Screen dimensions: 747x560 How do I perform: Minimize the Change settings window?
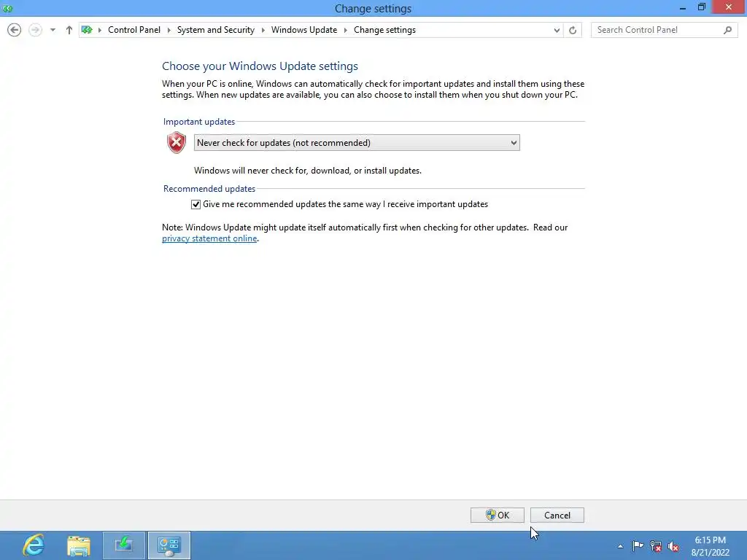click(x=683, y=8)
